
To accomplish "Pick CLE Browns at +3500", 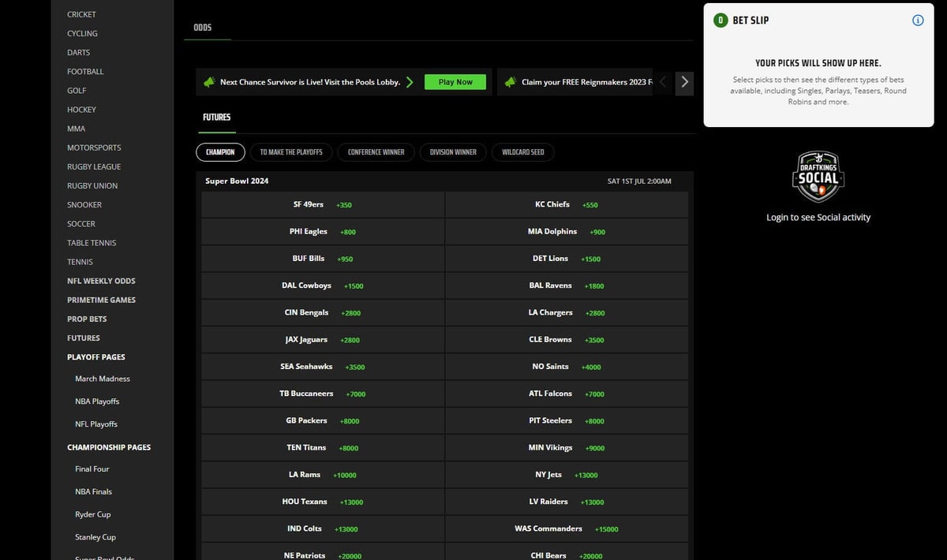I will 567,340.
